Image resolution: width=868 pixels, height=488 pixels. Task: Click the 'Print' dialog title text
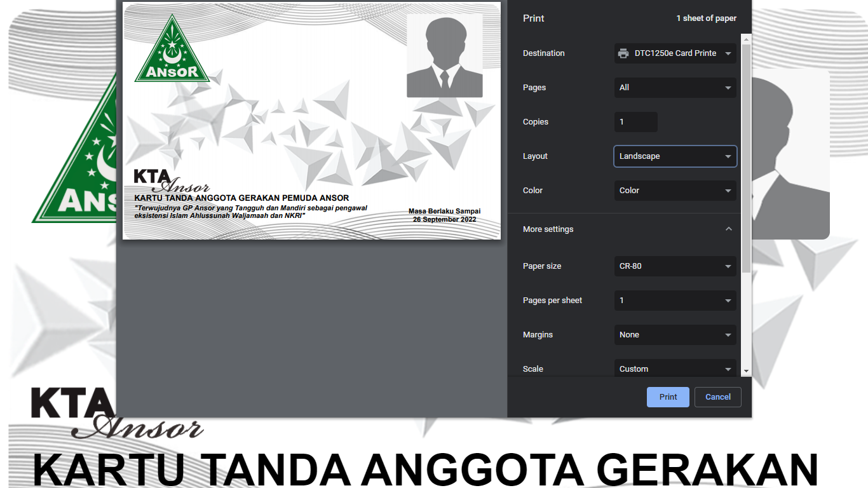(x=534, y=18)
